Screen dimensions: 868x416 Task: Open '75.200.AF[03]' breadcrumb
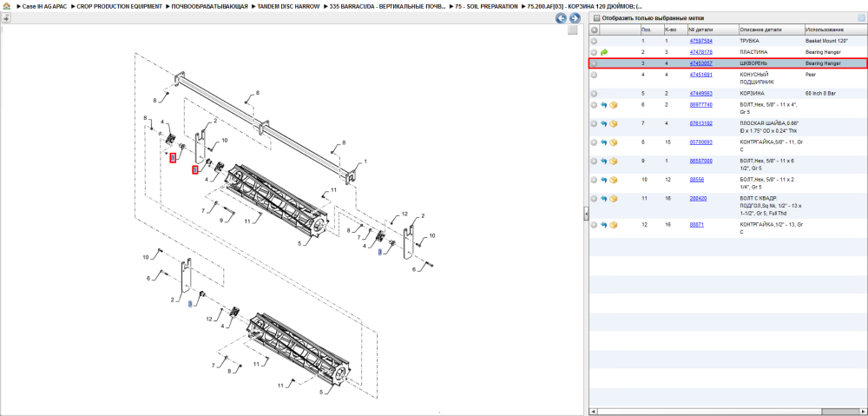pyautogui.click(x=584, y=6)
